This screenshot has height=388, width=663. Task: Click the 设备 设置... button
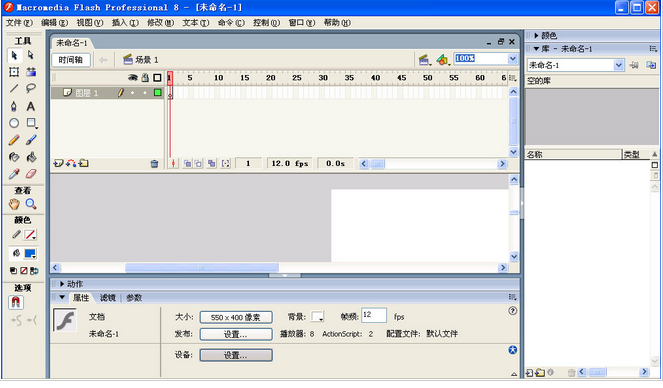point(236,355)
